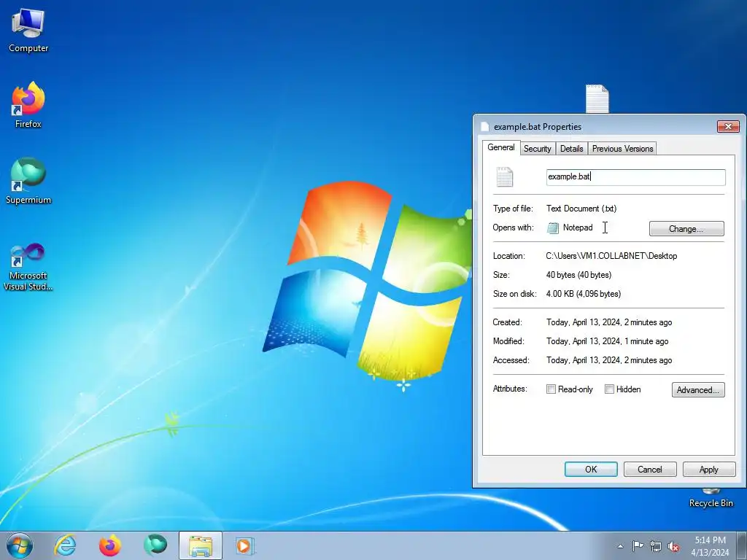Select the text file icon on the desktop
The height and width of the screenshot is (560, 747).
597,99
